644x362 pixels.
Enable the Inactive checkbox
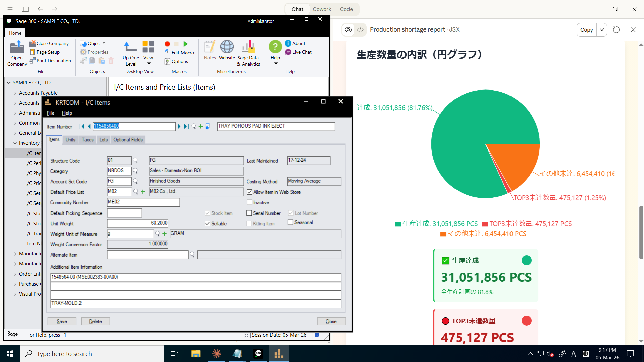point(249,202)
